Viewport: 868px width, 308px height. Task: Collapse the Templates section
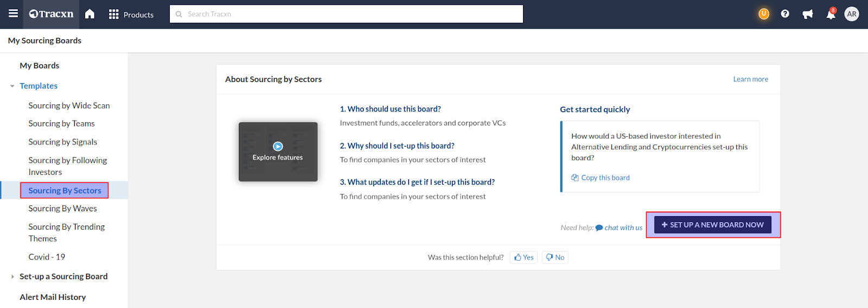click(12, 86)
